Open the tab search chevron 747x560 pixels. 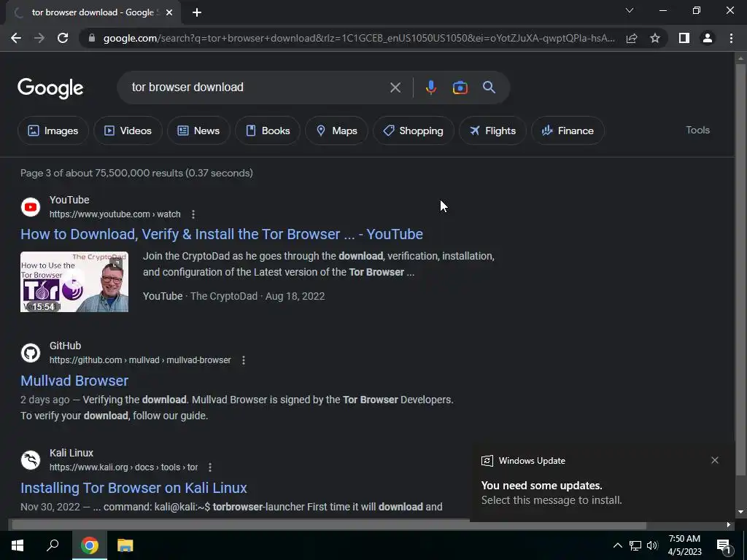630,10
